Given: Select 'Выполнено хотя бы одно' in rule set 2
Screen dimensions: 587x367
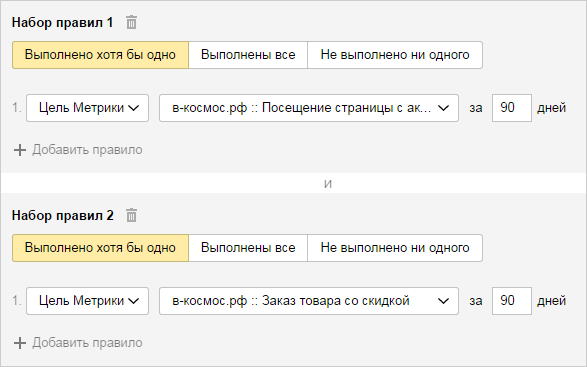Looking at the screenshot, I should [100, 248].
